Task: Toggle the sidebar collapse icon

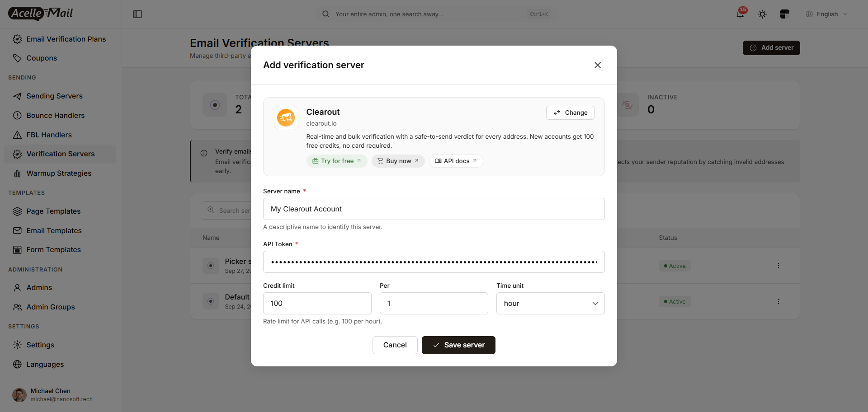Action: (x=137, y=14)
